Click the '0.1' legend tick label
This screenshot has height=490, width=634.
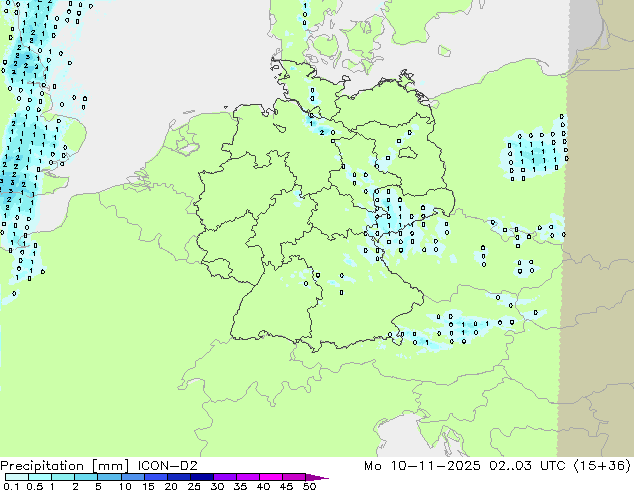pyautogui.click(x=11, y=486)
